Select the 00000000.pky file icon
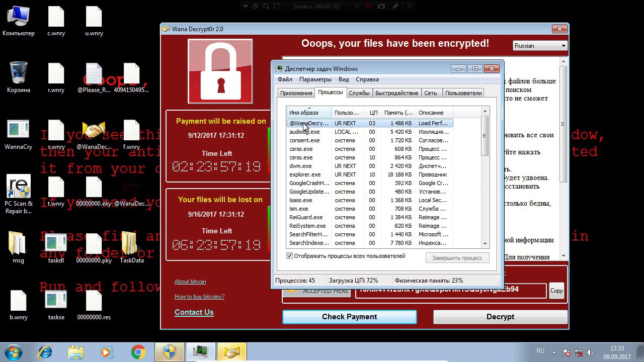Image resolution: width=644 pixels, height=362 pixels. (94, 248)
